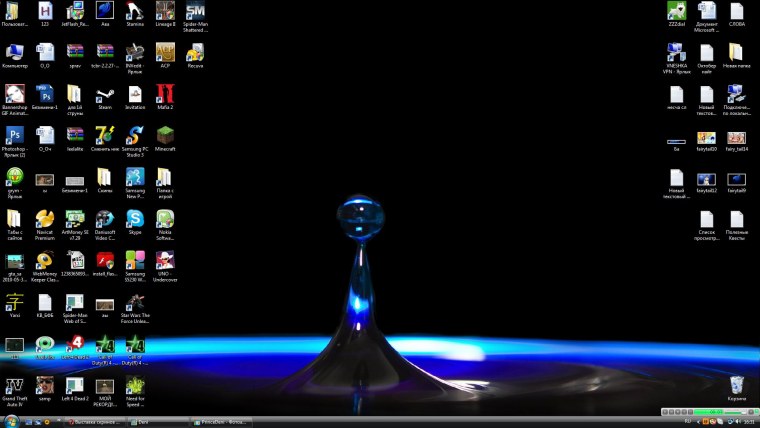Open the Recuva shortcut

point(195,53)
